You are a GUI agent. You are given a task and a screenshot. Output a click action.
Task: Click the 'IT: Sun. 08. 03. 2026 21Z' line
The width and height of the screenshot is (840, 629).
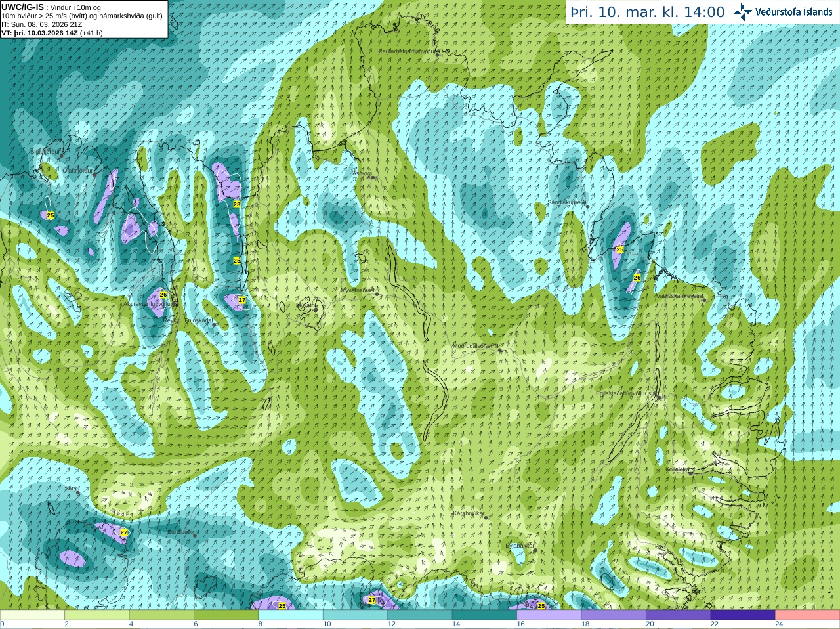[x=41, y=24]
